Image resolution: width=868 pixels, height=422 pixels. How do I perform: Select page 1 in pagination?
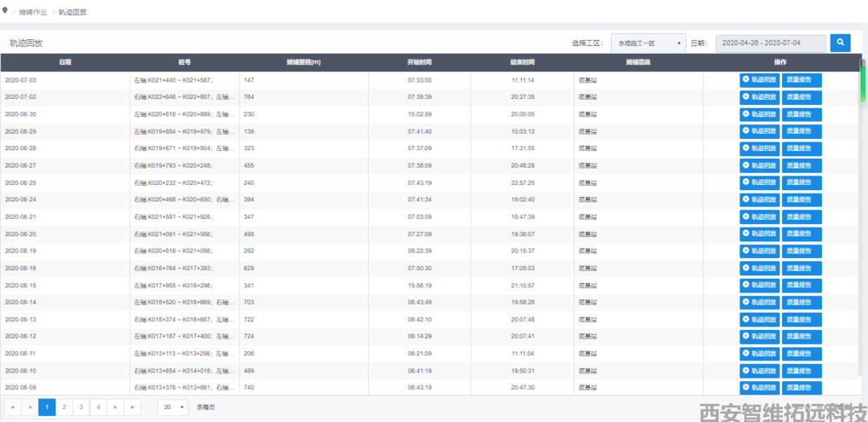point(47,407)
